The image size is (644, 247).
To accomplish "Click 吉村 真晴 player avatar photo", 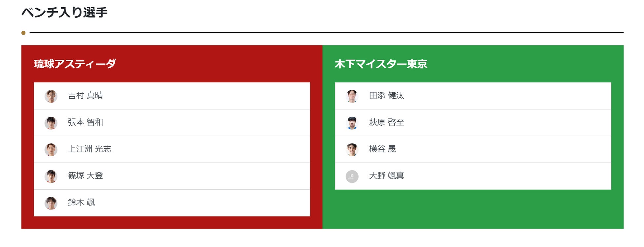I will pos(51,96).
